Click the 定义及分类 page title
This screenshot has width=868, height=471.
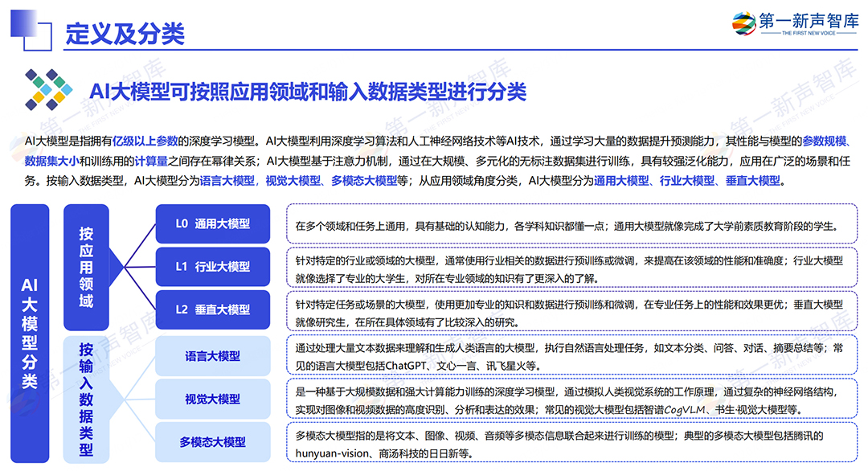pos(125,34)
